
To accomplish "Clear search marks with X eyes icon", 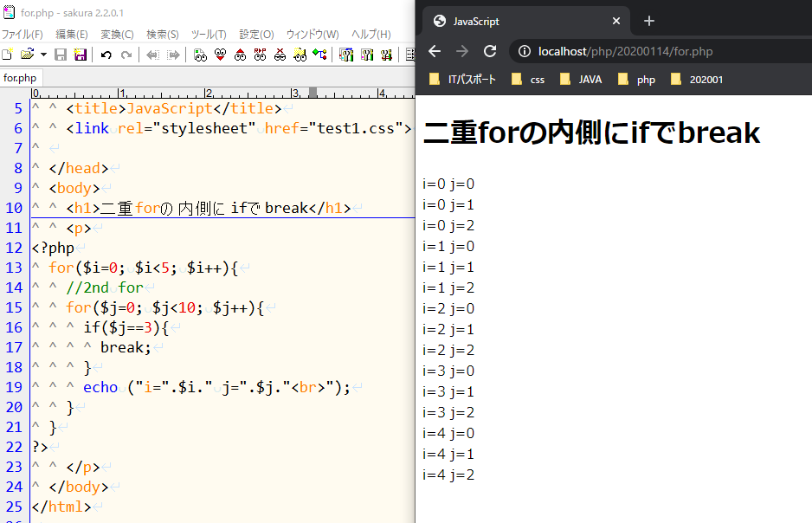I will click(280, 55).
